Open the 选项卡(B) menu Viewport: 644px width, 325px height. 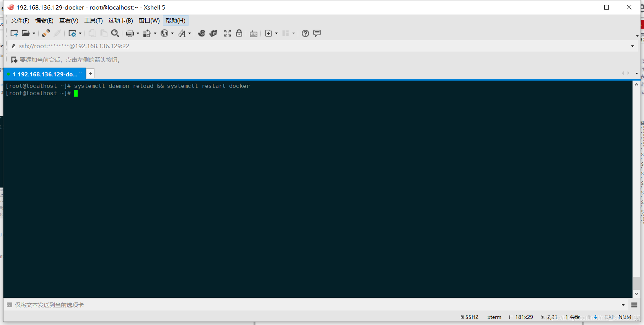121,21
